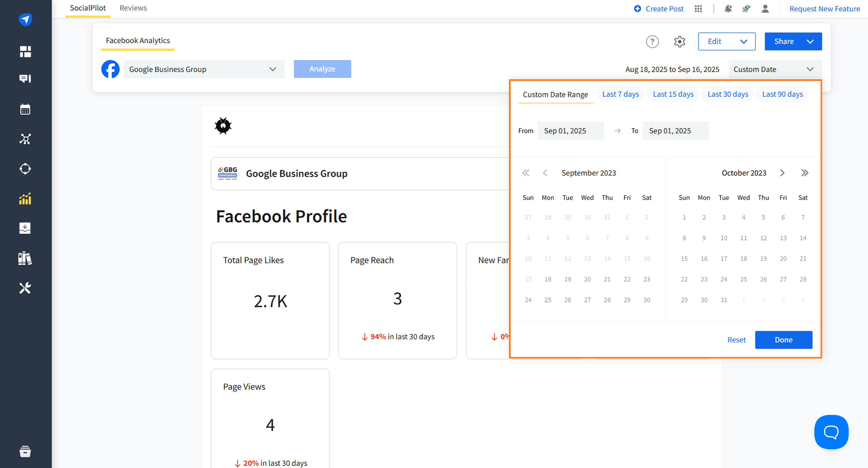Click the SocialPilot paper plane logo

pos(25,20)
